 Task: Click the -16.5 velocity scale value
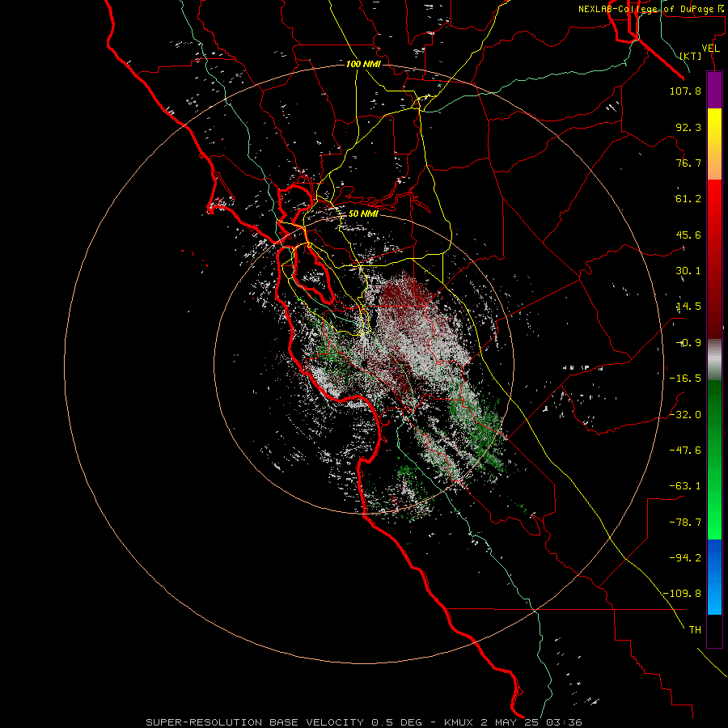685,379
